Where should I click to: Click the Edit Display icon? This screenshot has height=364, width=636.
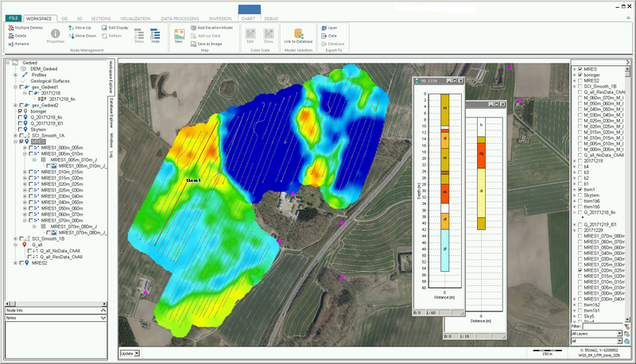point(103,28)
